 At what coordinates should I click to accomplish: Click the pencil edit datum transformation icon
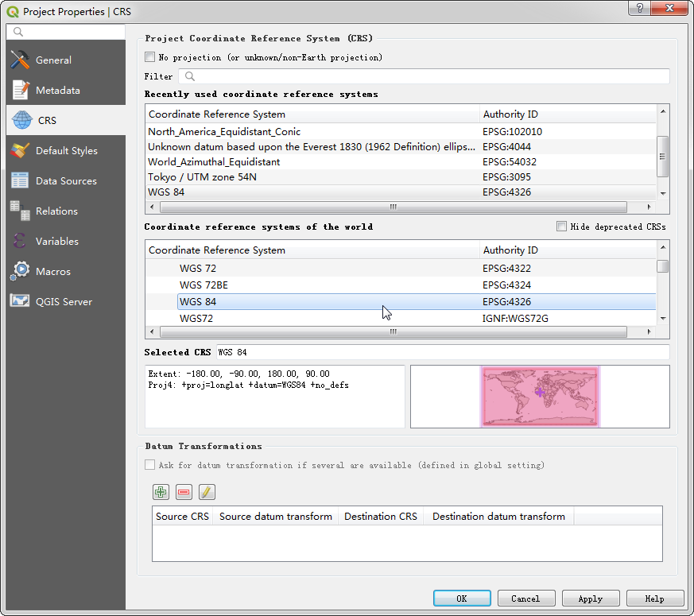207,492
